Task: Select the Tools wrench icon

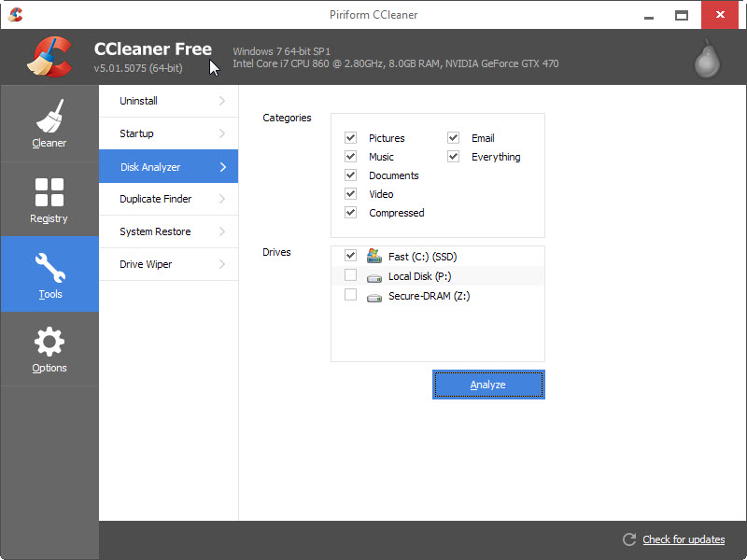Action: [50, 267]
